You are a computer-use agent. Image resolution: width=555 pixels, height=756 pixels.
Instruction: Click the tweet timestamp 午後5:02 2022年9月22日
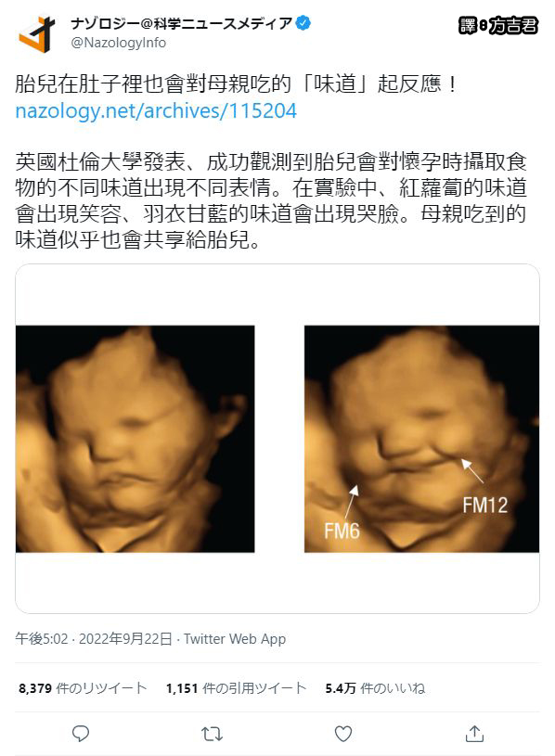(94, 639)
